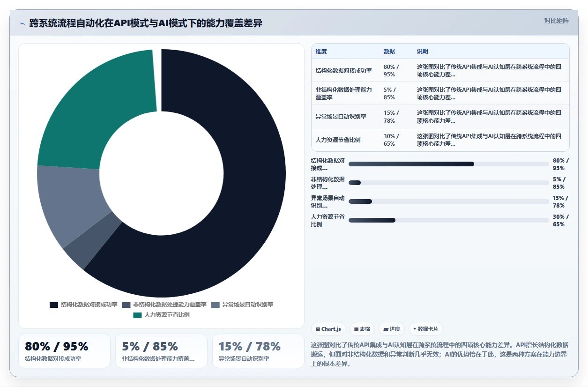The image size is (588, 387).
Task: Select the 表格 tag chip
Action: point(362,329)
